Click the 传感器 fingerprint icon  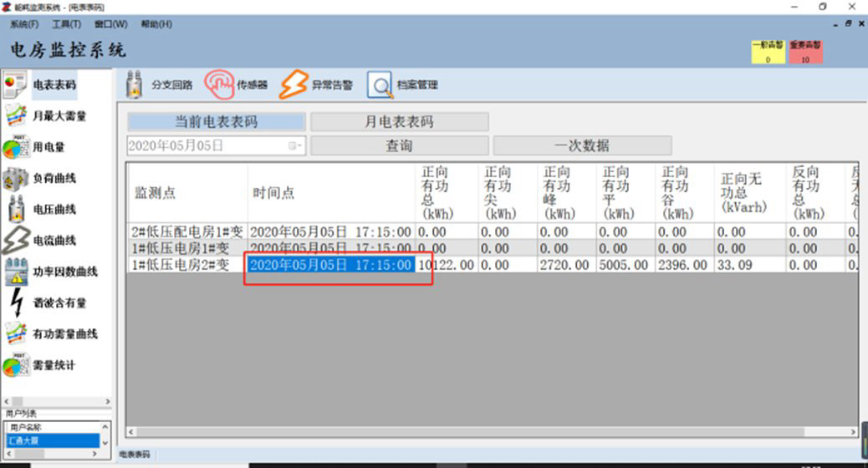[219, 84]
